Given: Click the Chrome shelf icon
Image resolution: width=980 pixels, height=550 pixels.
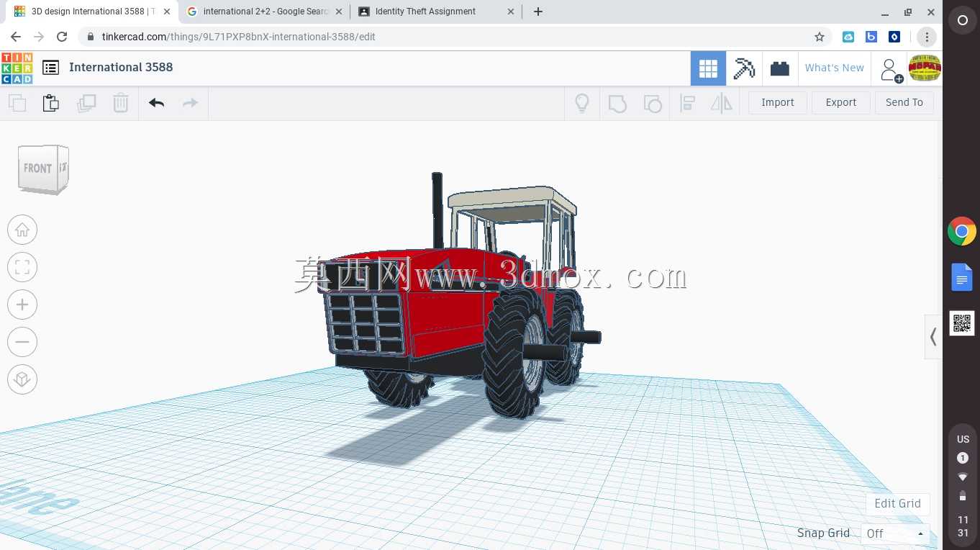Looking at the screenshot, I should (x=962, y=232).
